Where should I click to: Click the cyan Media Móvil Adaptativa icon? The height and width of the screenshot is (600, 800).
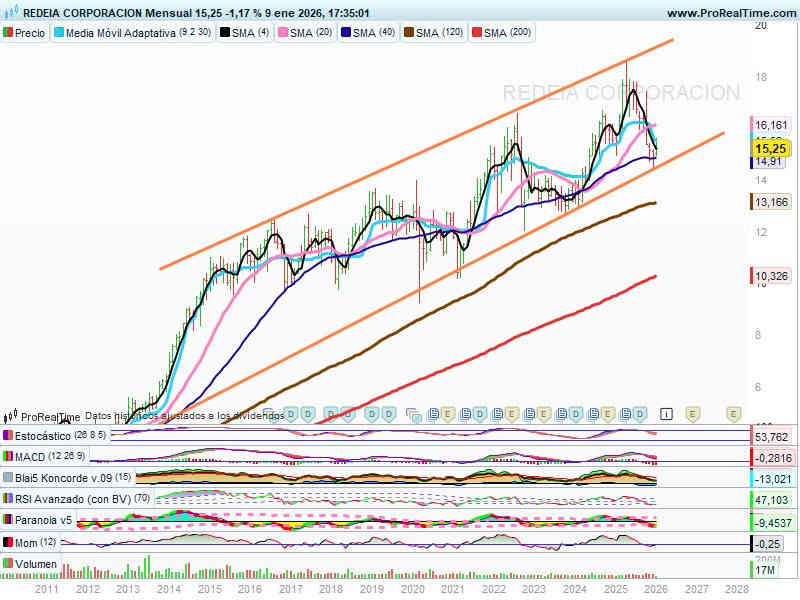click(x=58, y=32)
